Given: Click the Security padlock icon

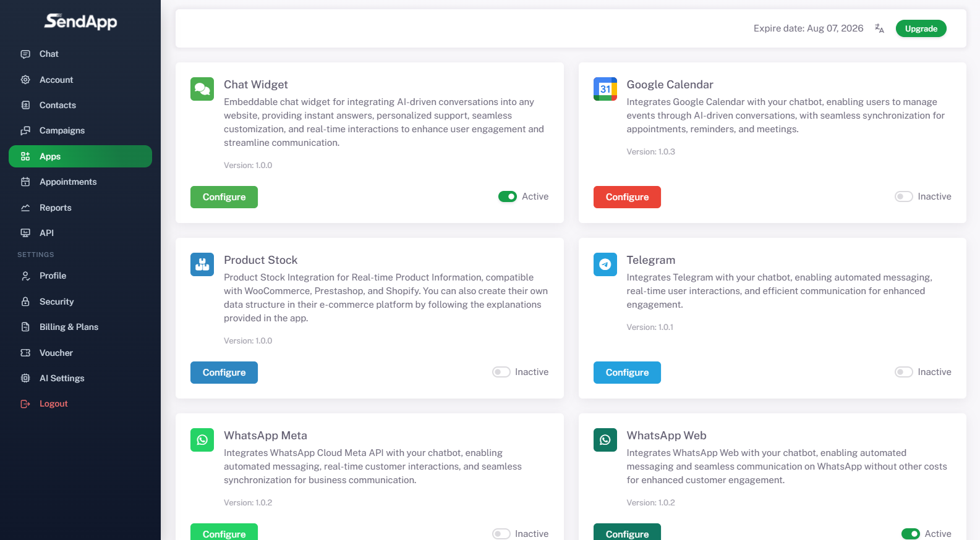Looking at the screenshot, I should 25,302.
